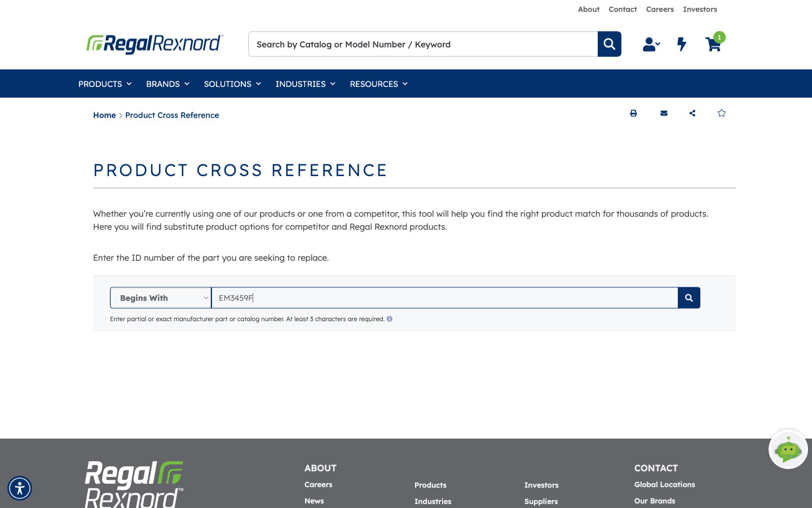
Task: Expand the PRODUCTS navigation menu
Action: (x=105, y=84)
